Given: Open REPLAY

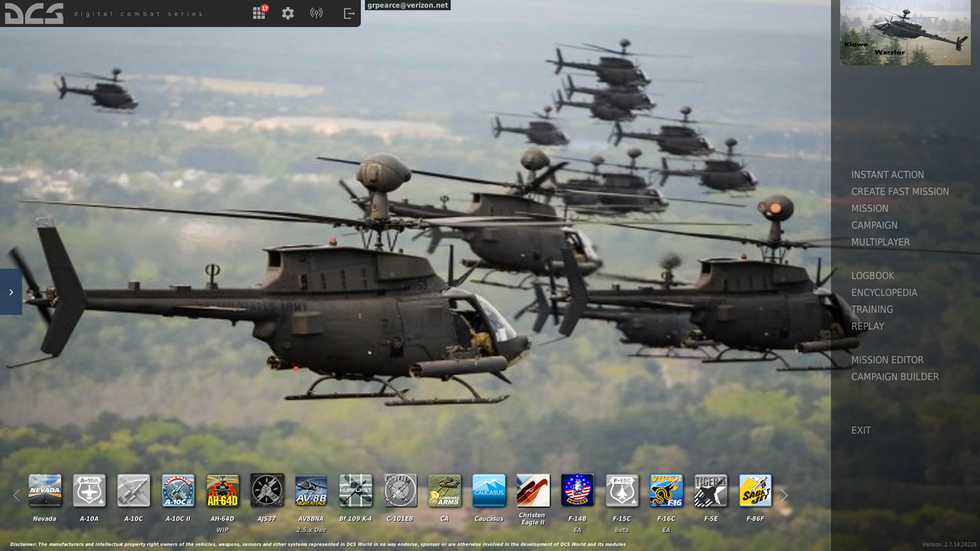Looking at the screenshot, I should coord(867,326).
